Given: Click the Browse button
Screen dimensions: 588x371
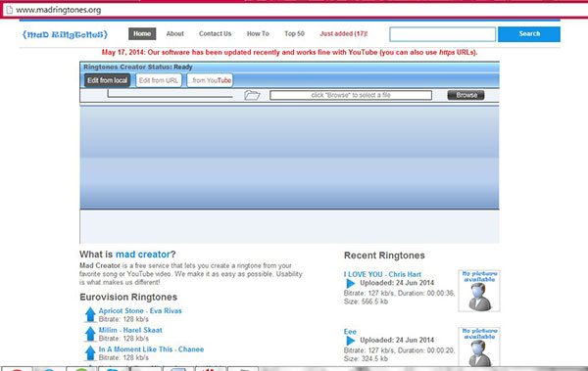Looking at the screenshot, I should pyautogui.click(x=465, y=95).
